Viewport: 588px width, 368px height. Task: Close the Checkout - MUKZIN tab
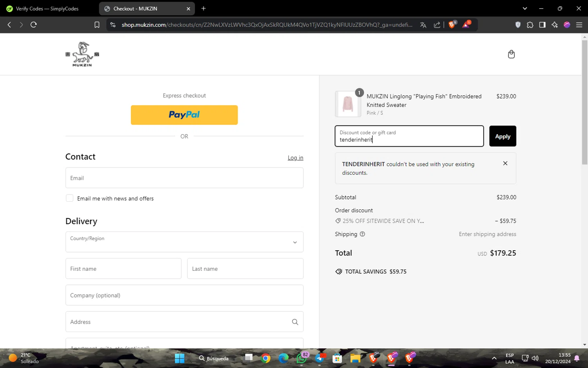click(x=188, y=9)
